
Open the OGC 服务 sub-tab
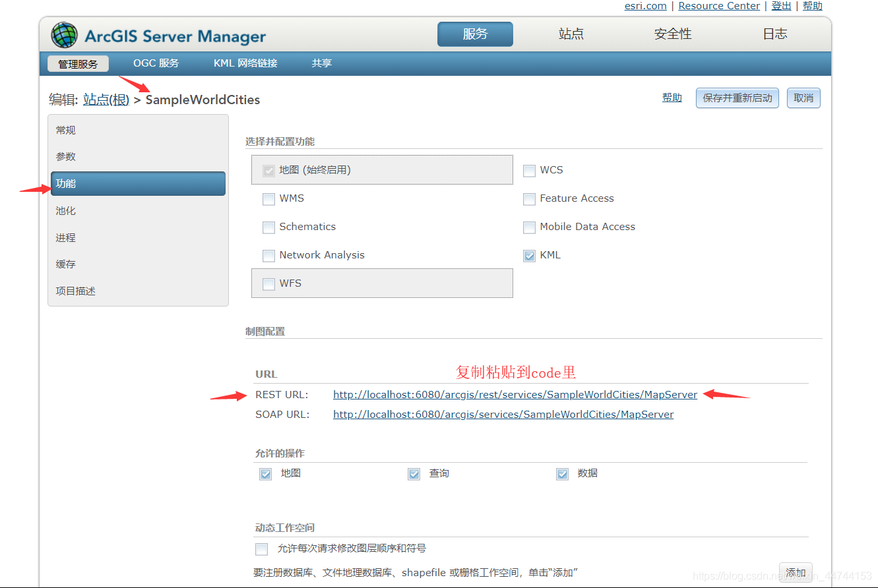[156, 63]
